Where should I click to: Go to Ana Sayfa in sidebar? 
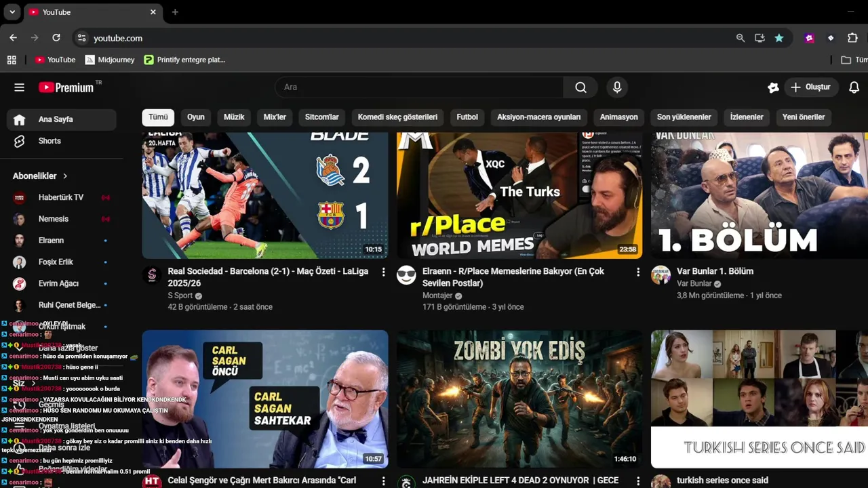pyautogui.click(x=62, y=119)
